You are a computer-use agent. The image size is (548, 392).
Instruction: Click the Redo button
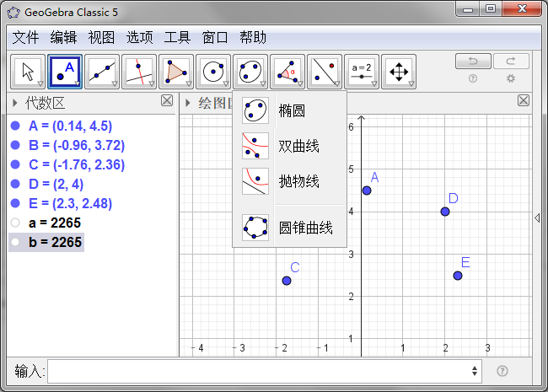(x=511, y=62)
